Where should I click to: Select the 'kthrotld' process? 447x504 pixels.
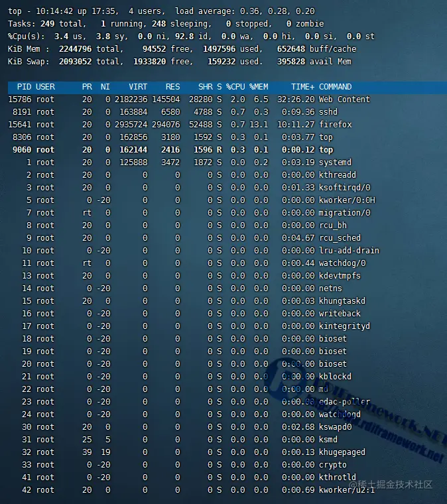(x=338, y=477)
